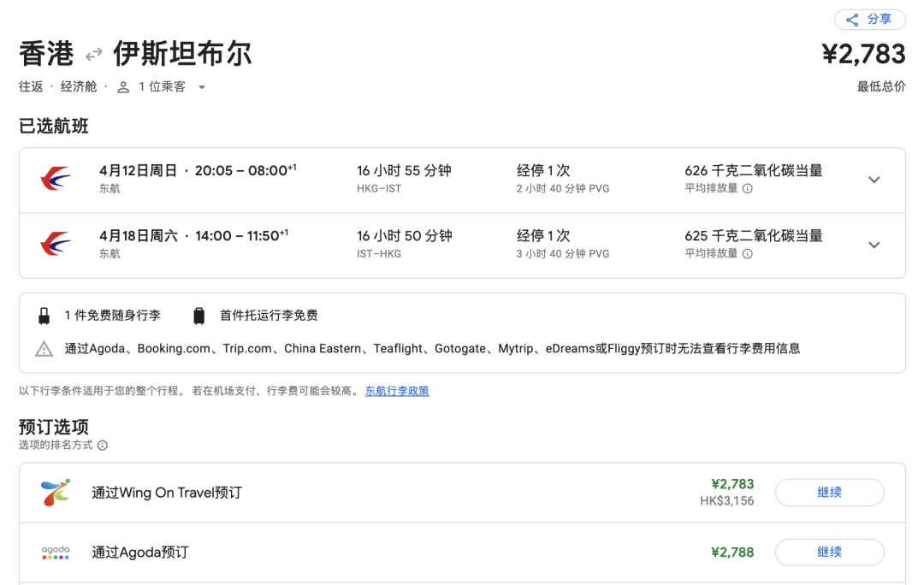Image resolution: width=924 pixels, height=585 pixels.
Task: Click the Agoda logo
Action: (55, 552)
